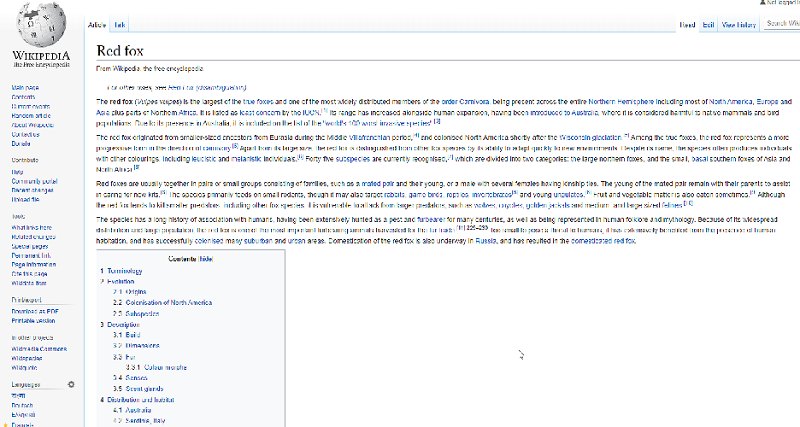The width and height of the screenshot is (800, 427).
Task: Jump to section 3 Description
Action: (120, 324)
